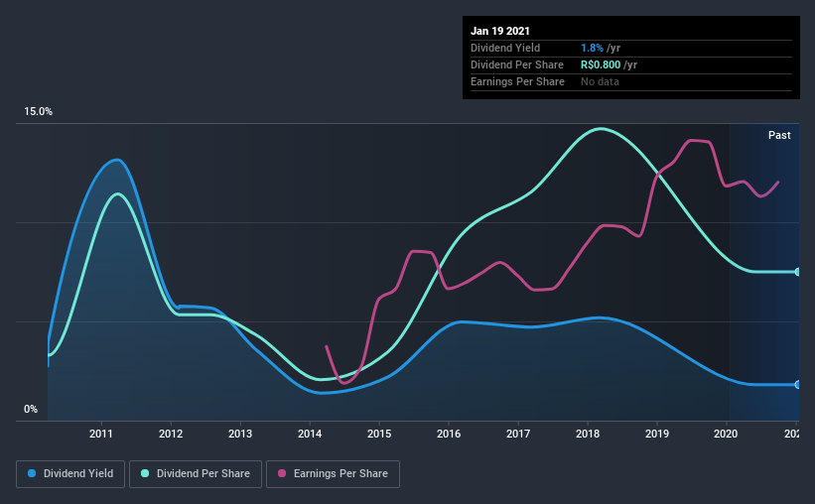Toggle the Earnings Per Share legend button
The image size is (815, 504).
click(x=333, y=474)
